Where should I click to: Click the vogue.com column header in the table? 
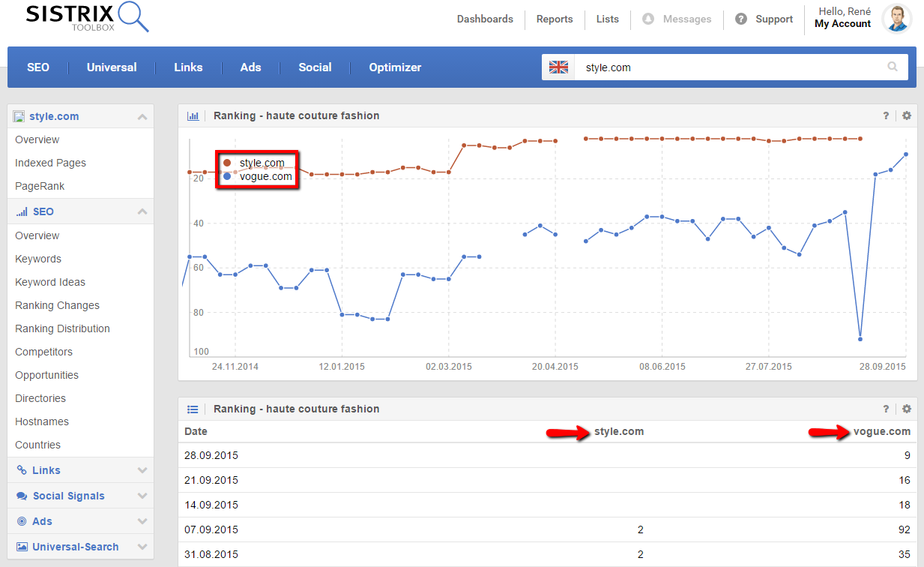pos(882,431)
